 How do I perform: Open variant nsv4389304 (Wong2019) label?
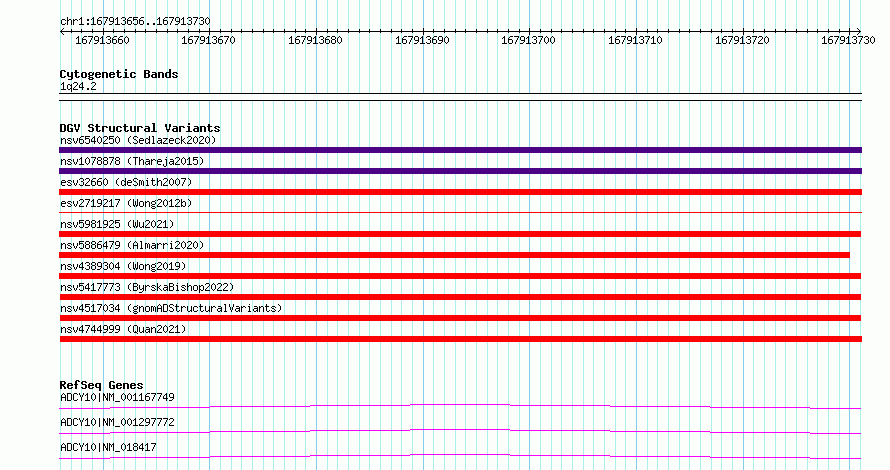pyautogui.click(x=123, y=266)
